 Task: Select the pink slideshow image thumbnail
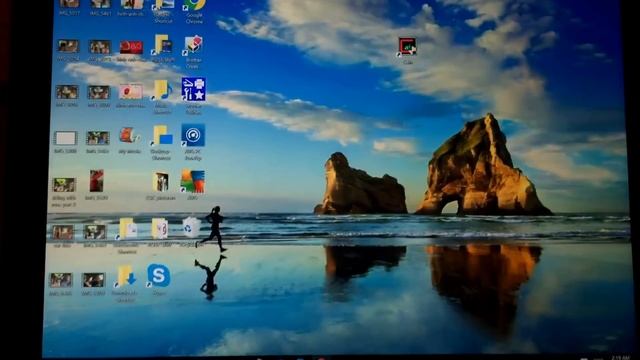[x=131, y=92]
